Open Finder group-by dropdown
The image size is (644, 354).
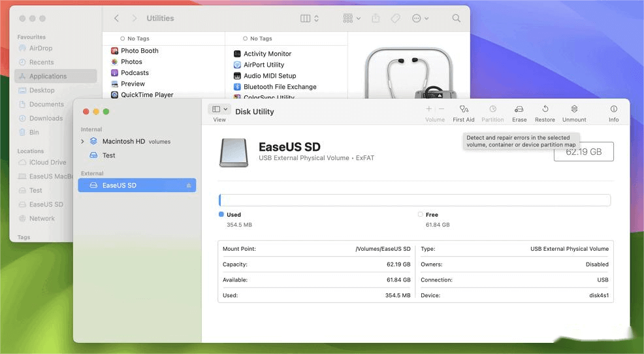coord(351,18)
